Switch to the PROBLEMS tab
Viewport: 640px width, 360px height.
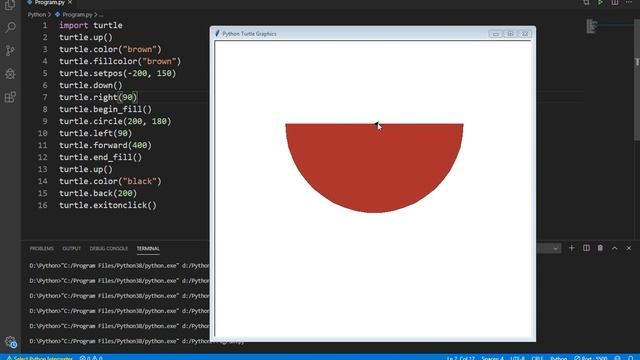click(41, 249)
